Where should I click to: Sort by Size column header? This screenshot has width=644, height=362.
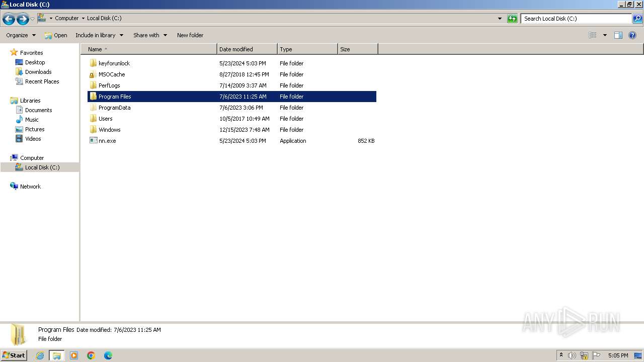coord(358,49)
